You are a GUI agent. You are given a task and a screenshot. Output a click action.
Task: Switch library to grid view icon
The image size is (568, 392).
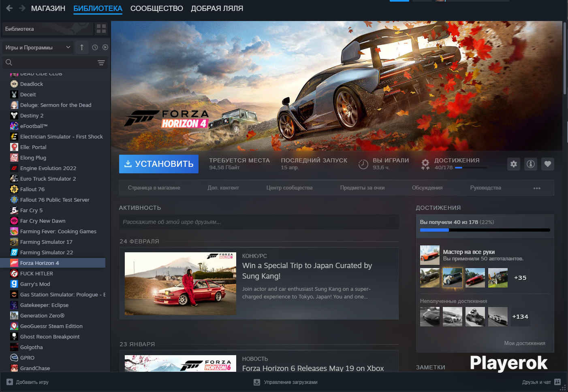tap(101, 29)
